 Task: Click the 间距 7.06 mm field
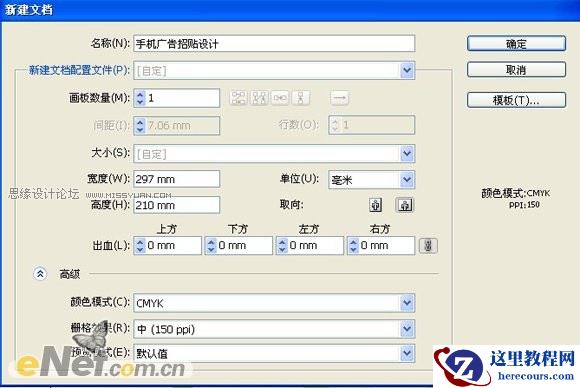click(183, 125)
